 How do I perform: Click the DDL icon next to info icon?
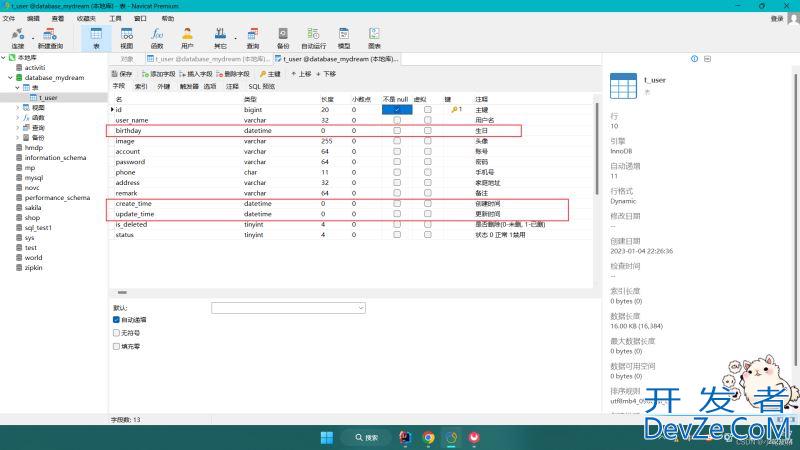click(x=707, y=59)
